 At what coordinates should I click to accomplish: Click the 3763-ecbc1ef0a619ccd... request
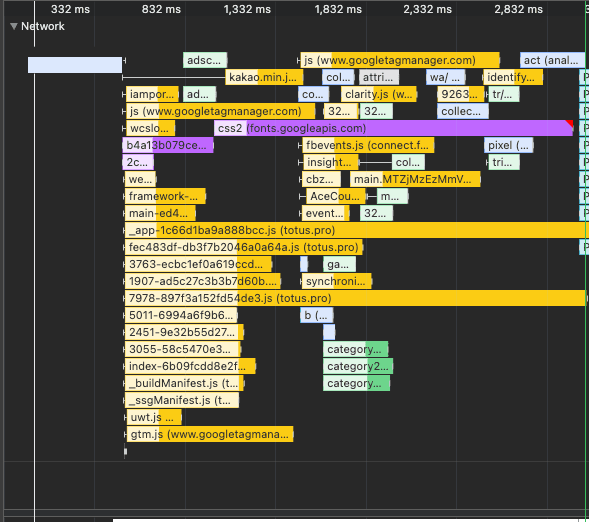[x=198, y=264]
